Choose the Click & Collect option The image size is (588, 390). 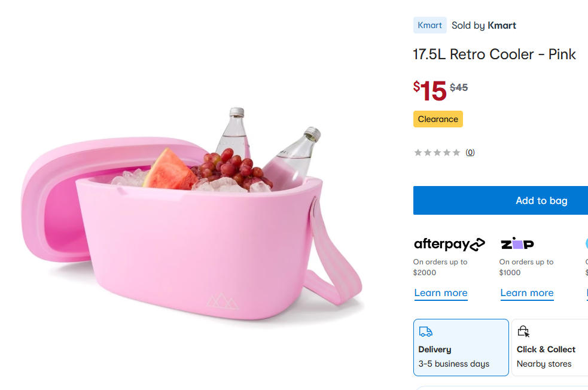point(550,348)
